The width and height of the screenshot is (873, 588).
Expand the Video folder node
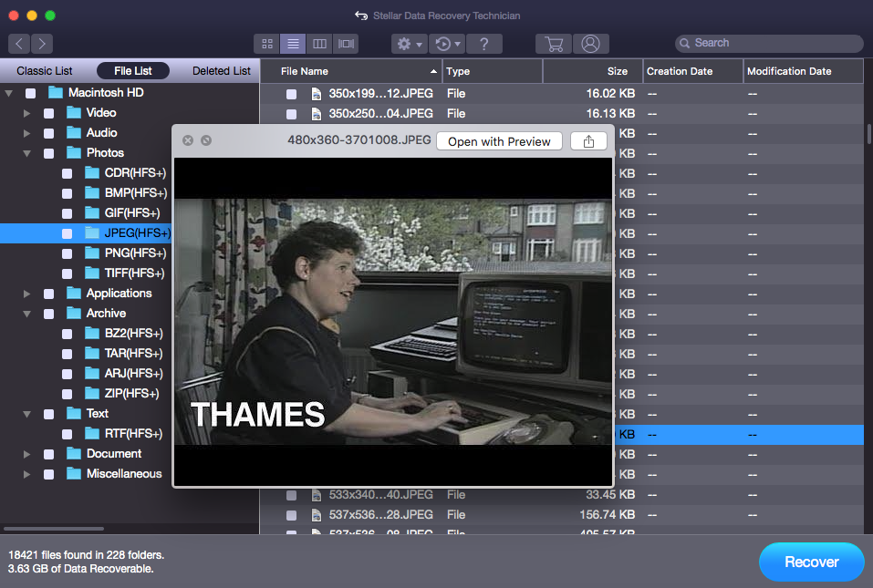click(26, 113)
